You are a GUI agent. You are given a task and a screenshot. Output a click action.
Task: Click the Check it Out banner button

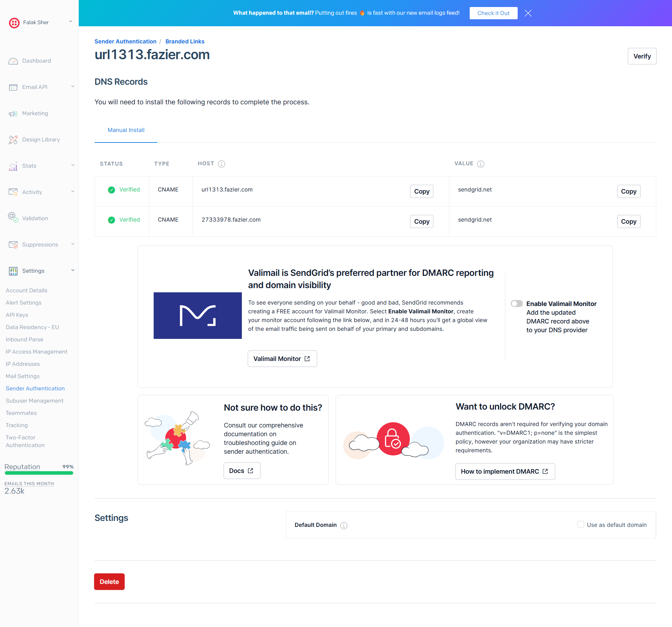[493, 13]
